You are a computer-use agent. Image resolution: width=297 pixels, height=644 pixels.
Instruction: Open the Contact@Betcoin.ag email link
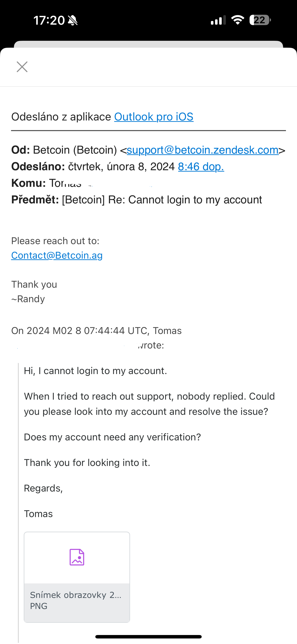click(x=57, y=255)
